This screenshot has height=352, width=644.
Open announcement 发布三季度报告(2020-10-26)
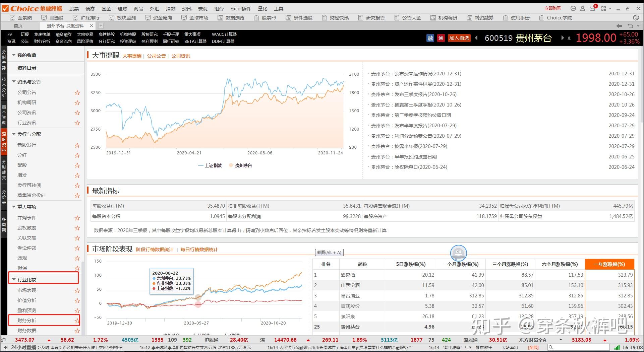point(414,94)
